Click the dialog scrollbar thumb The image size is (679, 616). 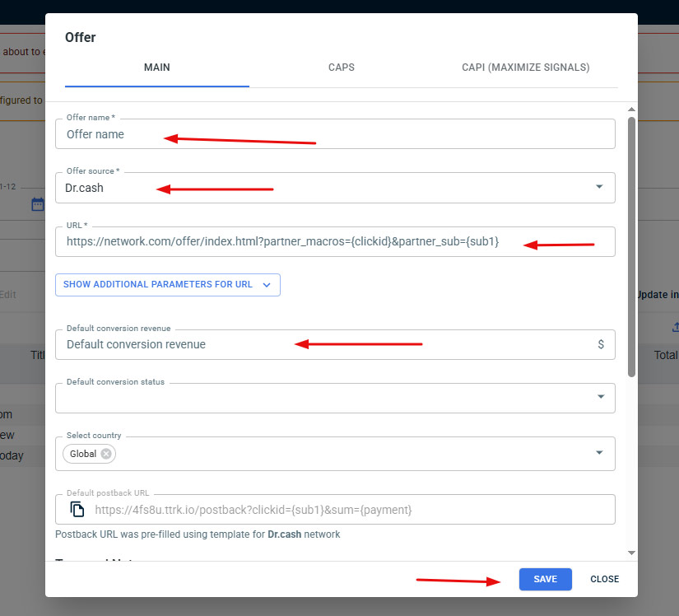pyautogui.click(x=631, y=247)
